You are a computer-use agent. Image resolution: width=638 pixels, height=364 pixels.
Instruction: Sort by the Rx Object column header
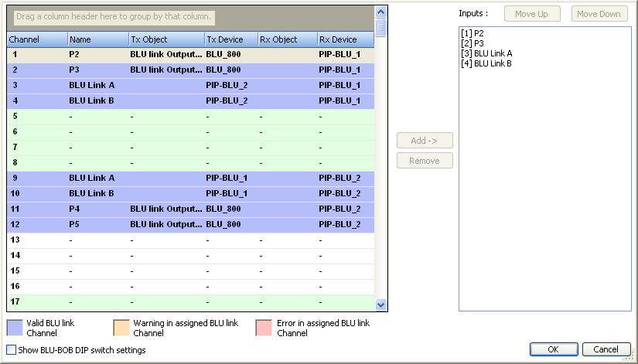click(288, 39)
